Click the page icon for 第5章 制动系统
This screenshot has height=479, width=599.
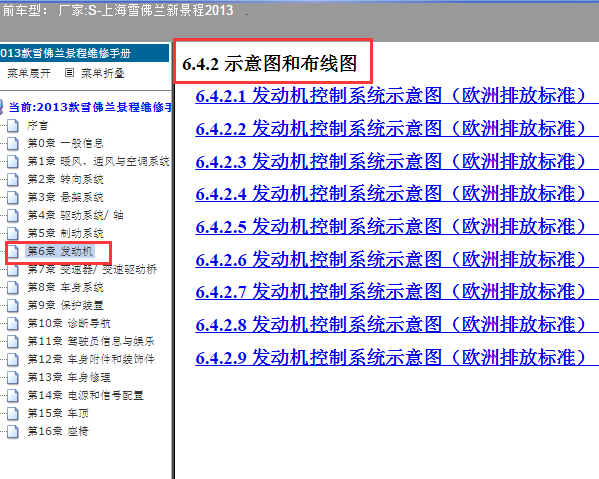pos(13,233)
